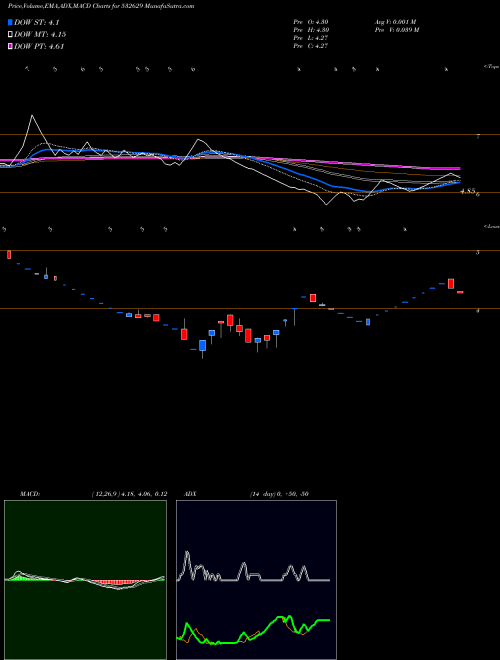Click the blue DOW ST legend swatch
Image resolution: width=500 pixels, height=660 pixels.
[10, 22]
